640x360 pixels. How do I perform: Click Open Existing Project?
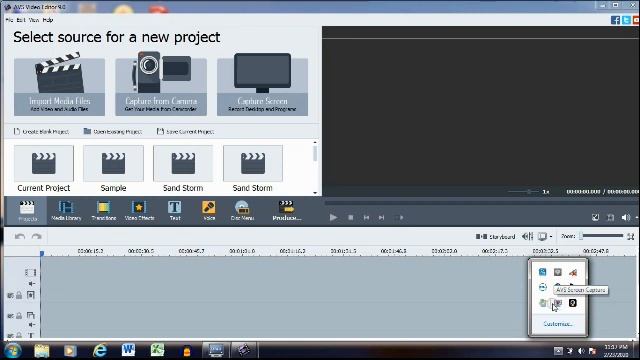tap(113, 131)
